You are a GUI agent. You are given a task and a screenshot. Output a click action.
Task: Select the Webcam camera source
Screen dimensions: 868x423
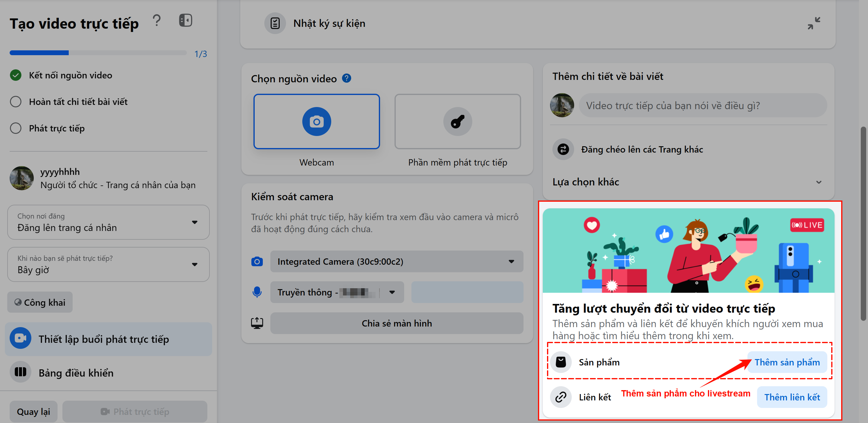[316, 121]
